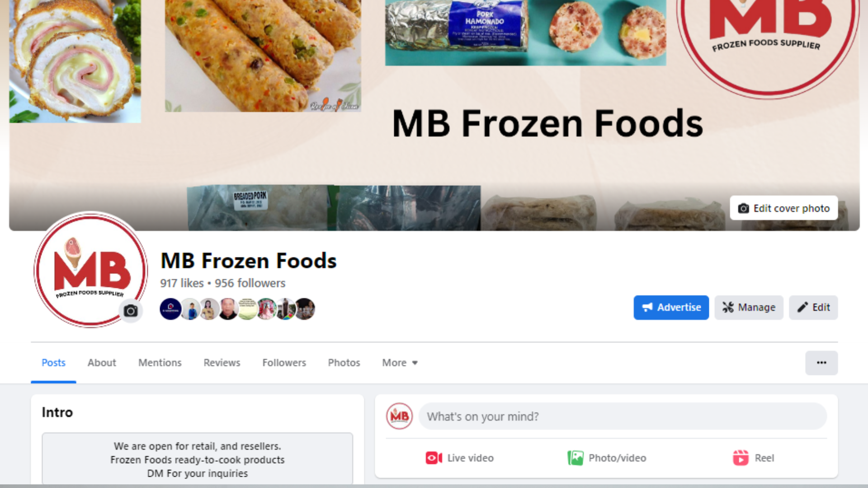Create a Reel
This screenshot has width=868, height=488.
pyautogui.click(x=753, y=458)
